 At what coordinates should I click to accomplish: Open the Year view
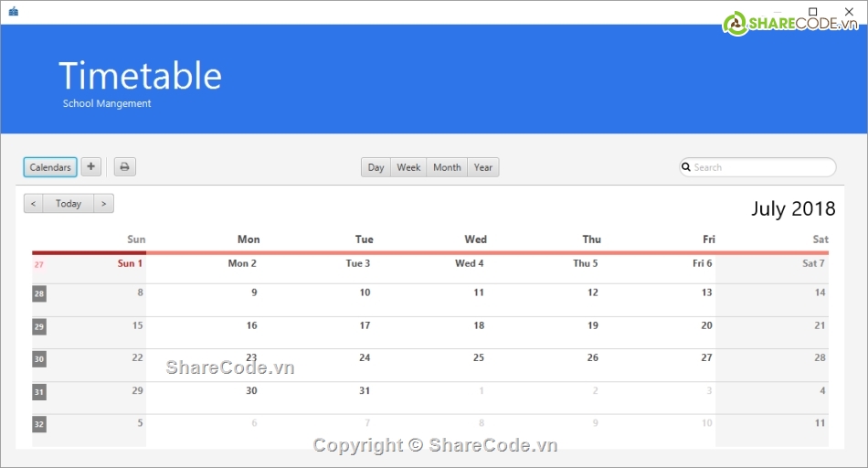pos(483,167)
